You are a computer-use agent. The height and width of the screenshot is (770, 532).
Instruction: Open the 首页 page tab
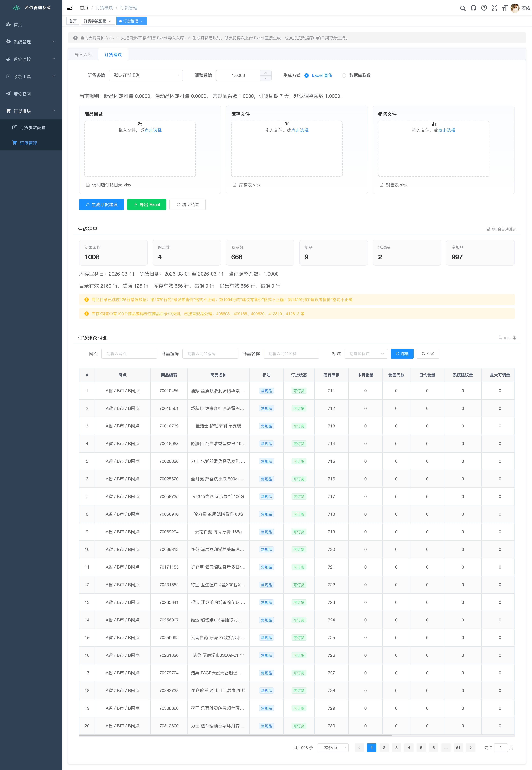(x=73, y=21)
